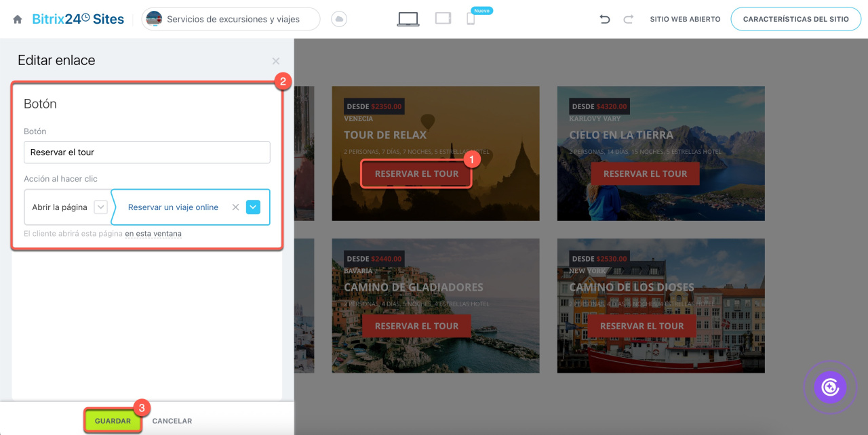Click 'Sitio web abierto' in the top bar
Viewport: 868px width, 435px height.
pos(685,20)
